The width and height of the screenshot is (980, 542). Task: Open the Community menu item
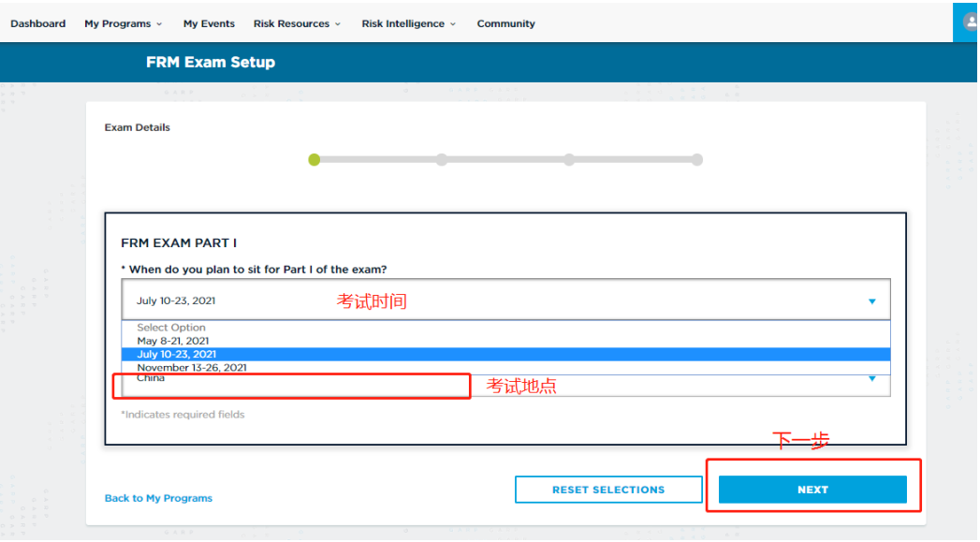tap(505, 23)
